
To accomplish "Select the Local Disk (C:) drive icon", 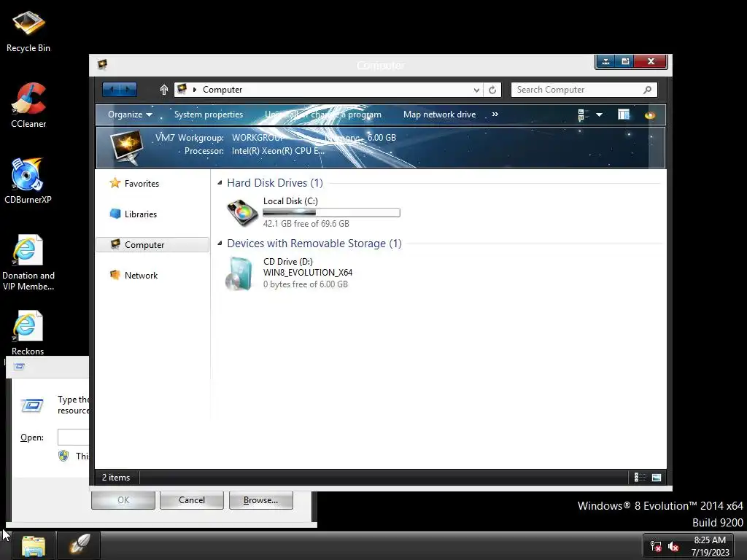I will (x=242, y=212).
